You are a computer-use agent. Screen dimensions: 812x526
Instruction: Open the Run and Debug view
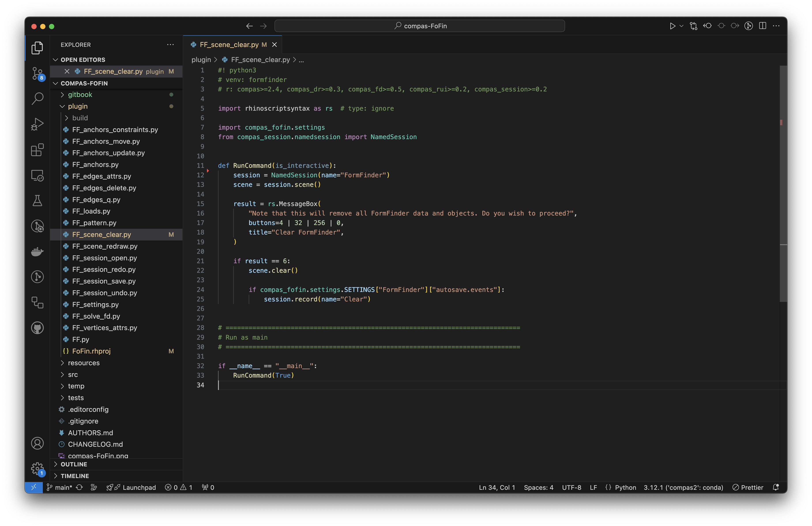(x=37, y=124)
